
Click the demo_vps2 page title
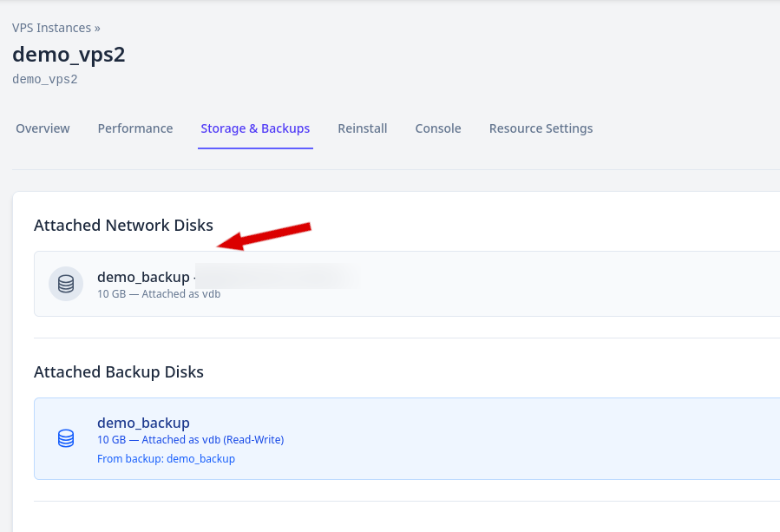(69, 54)
